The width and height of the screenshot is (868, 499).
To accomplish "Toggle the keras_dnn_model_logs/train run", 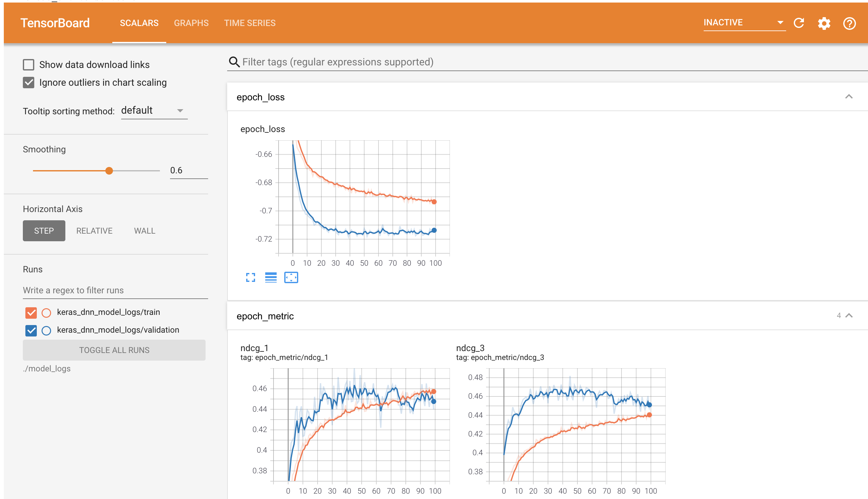I will [31, 312].
